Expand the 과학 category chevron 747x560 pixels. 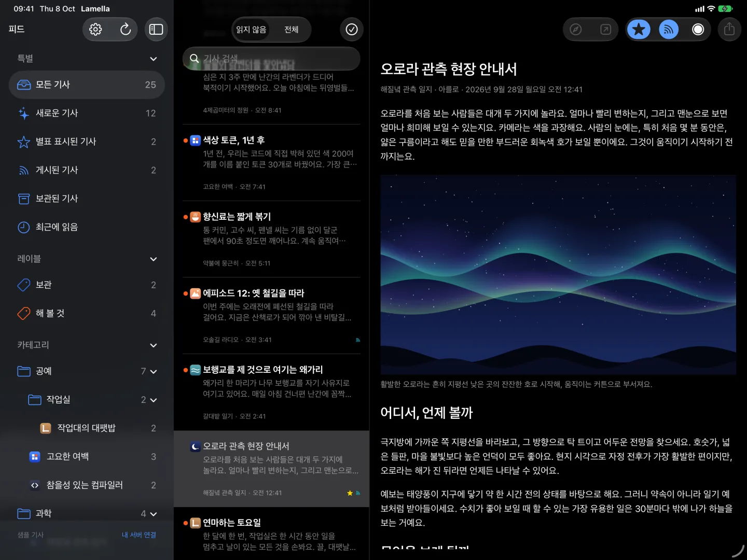tap(154, 514)
